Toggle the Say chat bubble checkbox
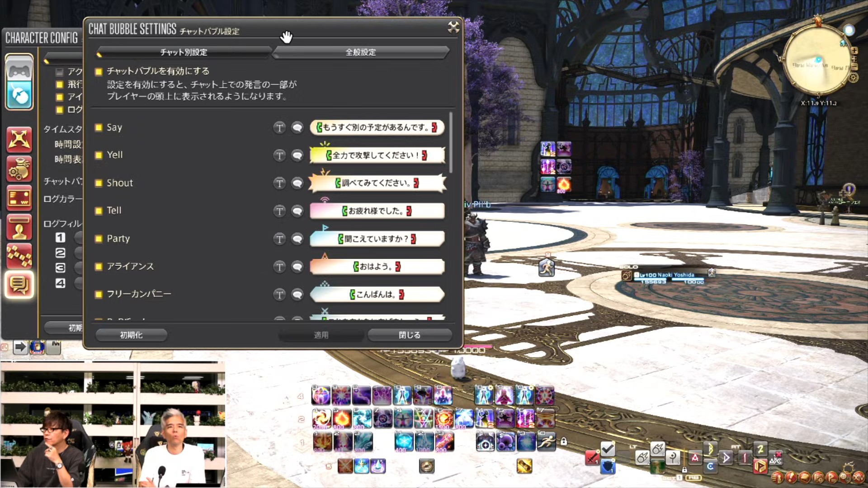 99,127
